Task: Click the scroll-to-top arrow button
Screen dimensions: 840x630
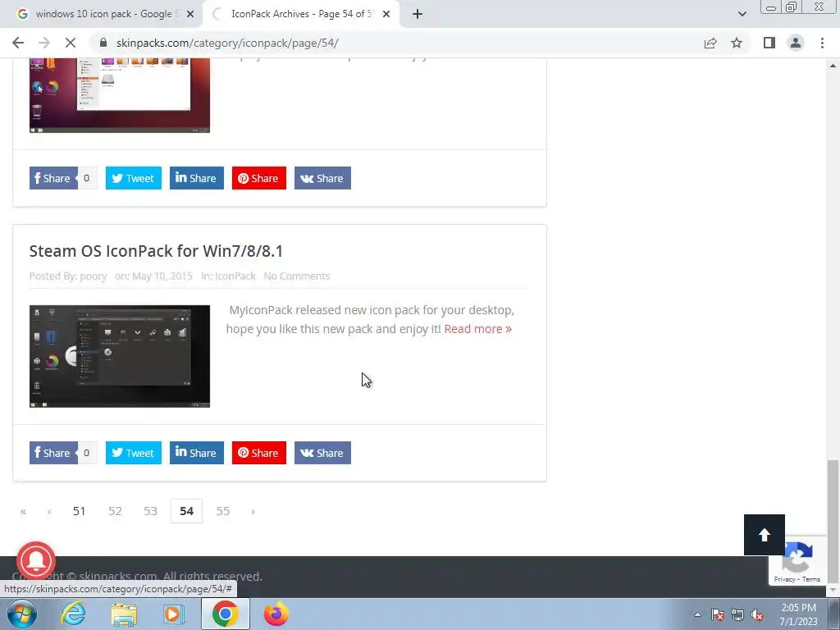Action: click(x=764, y=535)
